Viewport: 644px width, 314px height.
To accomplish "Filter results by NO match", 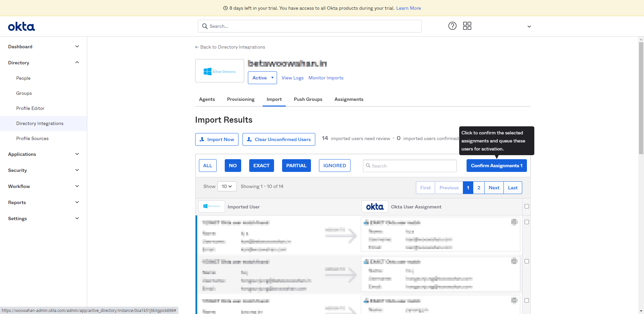I will coord(233,166).
